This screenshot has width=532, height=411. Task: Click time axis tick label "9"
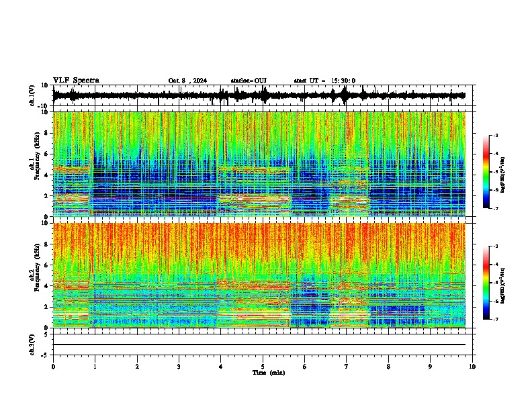coord(431,367)
